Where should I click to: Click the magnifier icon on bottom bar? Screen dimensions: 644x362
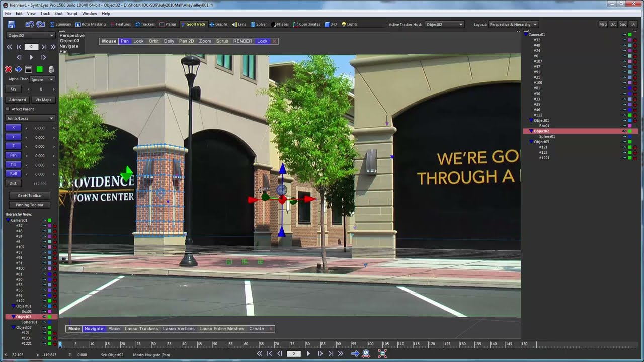(x=366, y=354)
